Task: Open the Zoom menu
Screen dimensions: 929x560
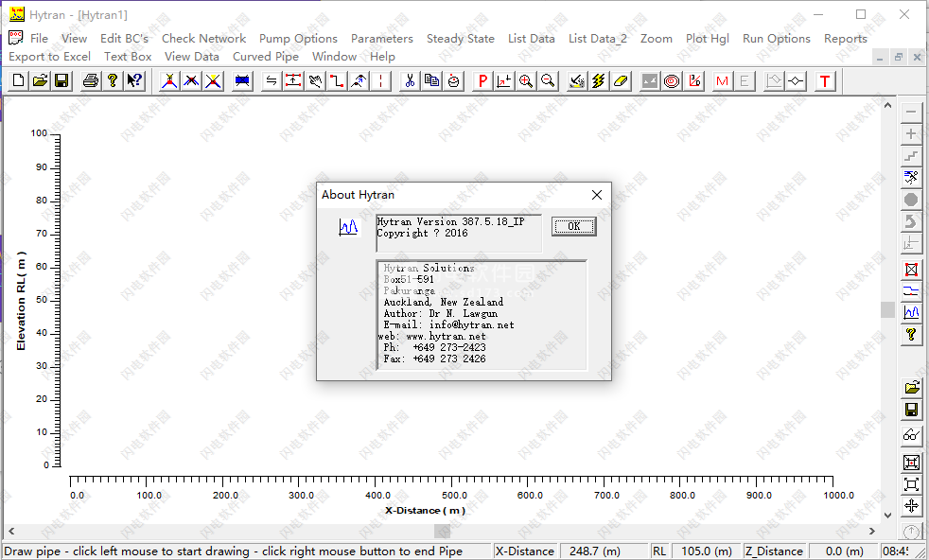Action: [x=657, y=39]
